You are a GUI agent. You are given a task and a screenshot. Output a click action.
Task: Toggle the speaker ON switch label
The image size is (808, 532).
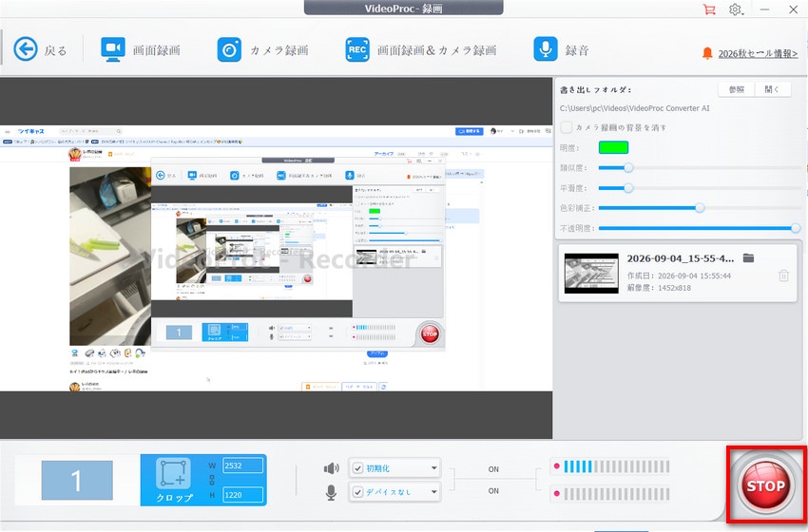pos(493,469)
